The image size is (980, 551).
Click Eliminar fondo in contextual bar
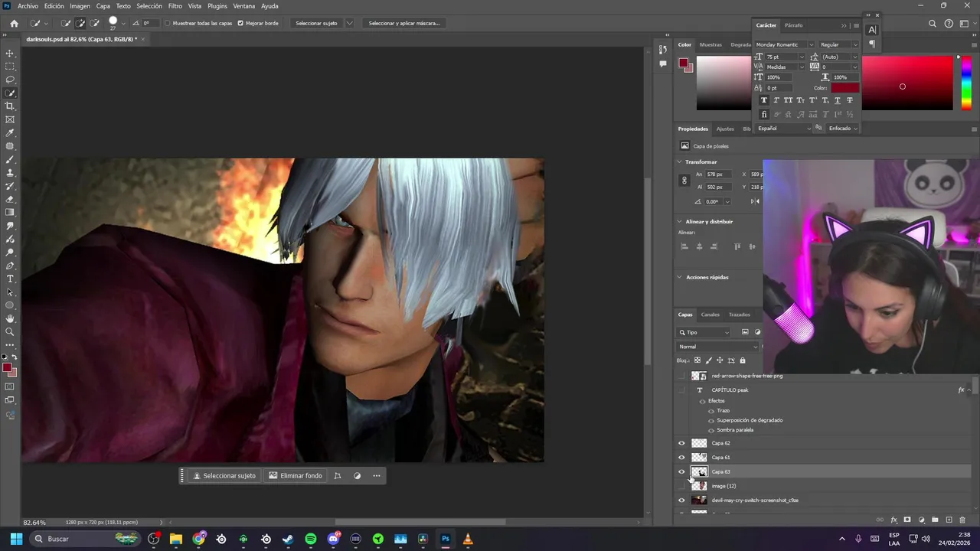(x=296, y=476)
